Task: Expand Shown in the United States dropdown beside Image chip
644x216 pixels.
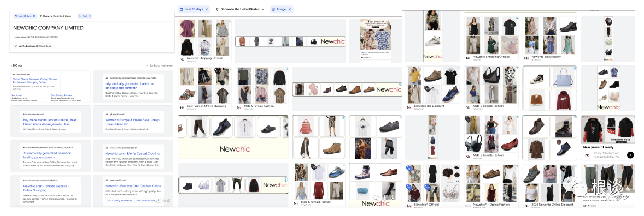Action: [262, 9]
